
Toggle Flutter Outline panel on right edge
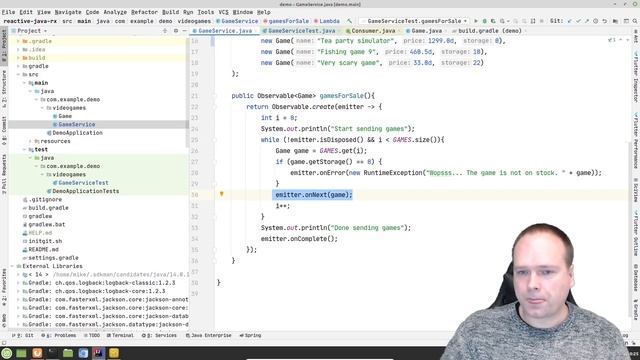click(636, 233)
